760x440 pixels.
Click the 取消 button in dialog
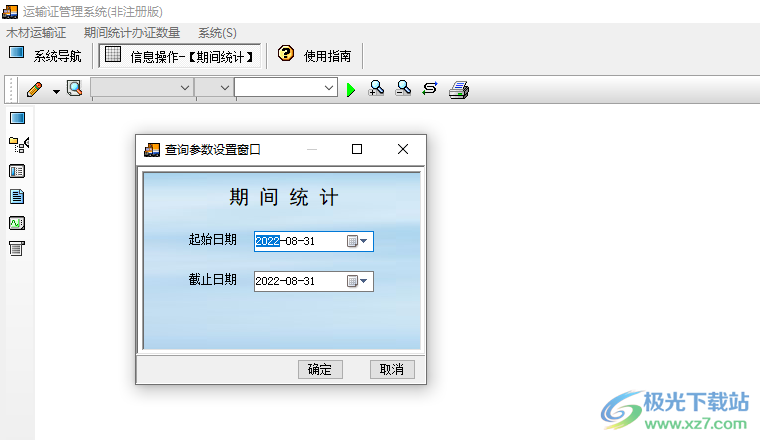coord(392,369)
